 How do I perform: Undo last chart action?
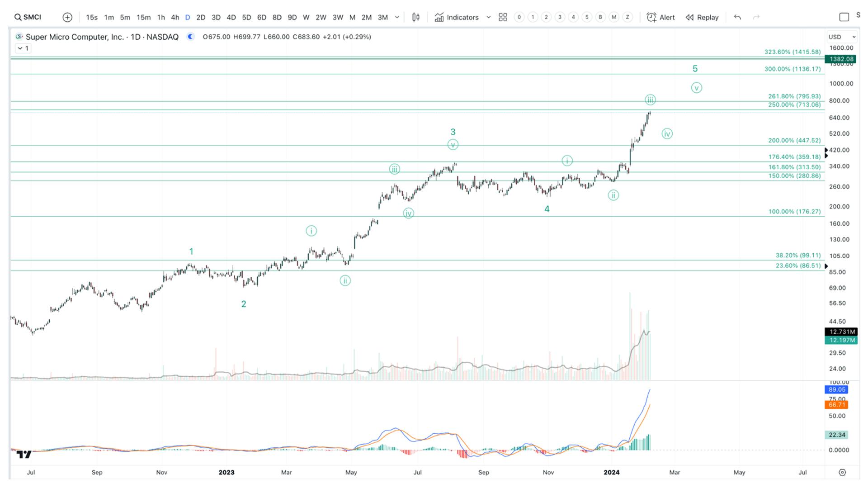coord(737,17)
